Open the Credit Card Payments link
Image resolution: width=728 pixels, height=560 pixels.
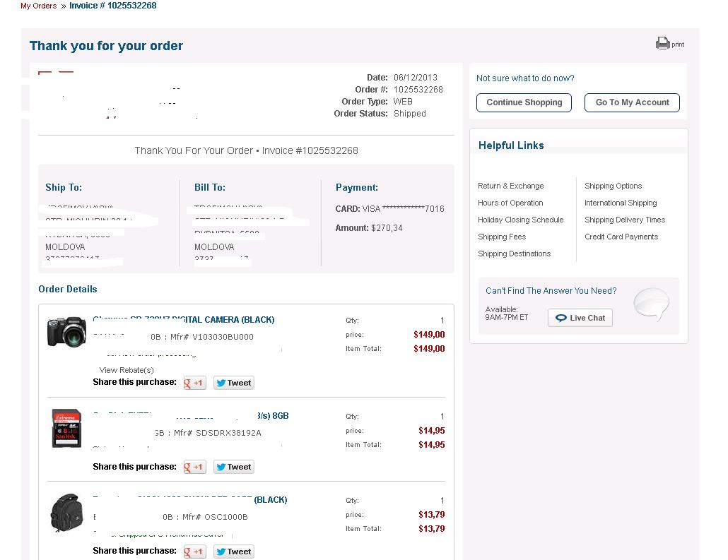coord(621,237)
